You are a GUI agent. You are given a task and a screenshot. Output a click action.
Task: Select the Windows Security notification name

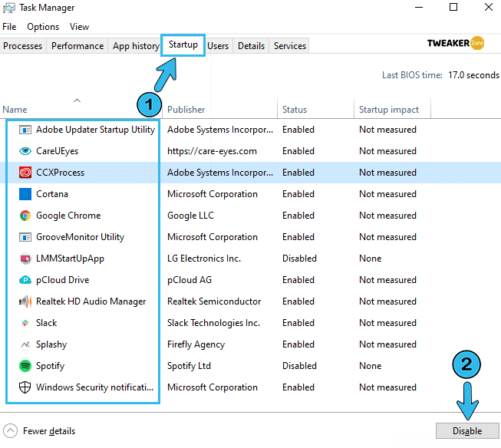pyautogui.click(x=94, y=387)
